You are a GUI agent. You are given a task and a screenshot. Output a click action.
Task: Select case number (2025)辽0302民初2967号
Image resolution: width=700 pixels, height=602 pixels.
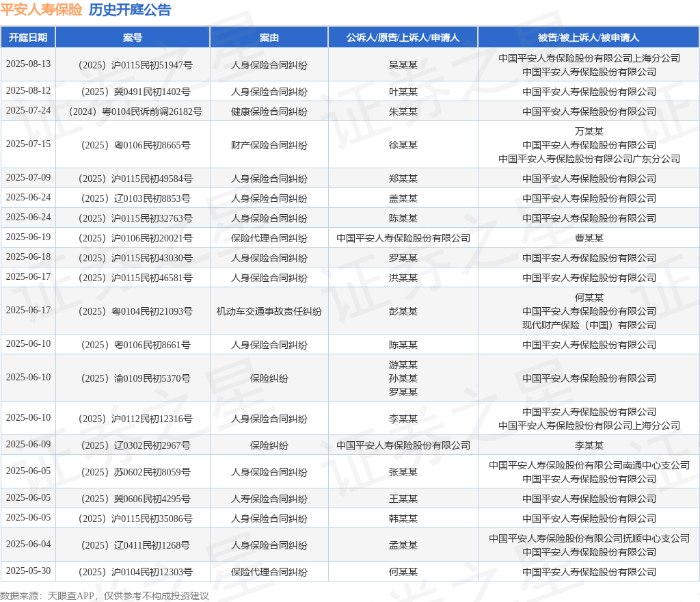click(x=135, y=445)
